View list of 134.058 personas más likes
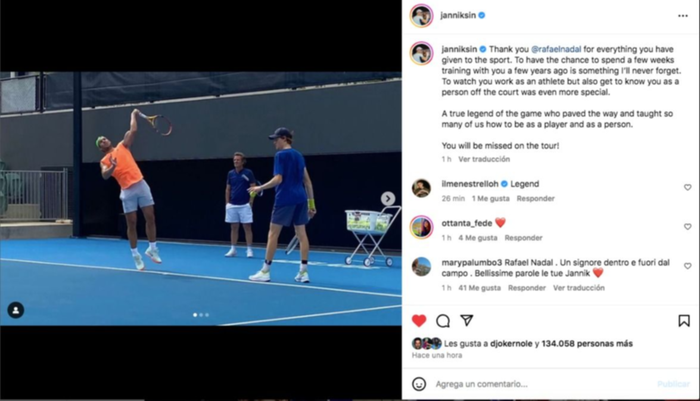700x401 pixels. (x=587, y=343)
